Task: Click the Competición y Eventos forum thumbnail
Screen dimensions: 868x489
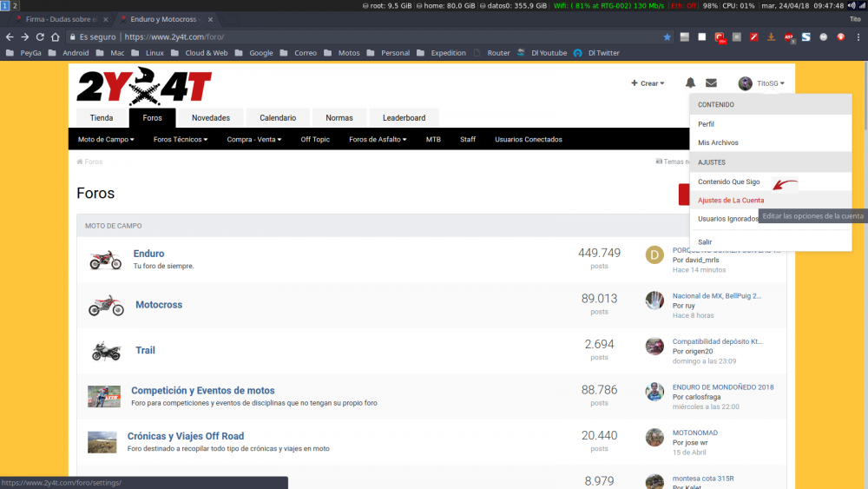Action: 104,397
